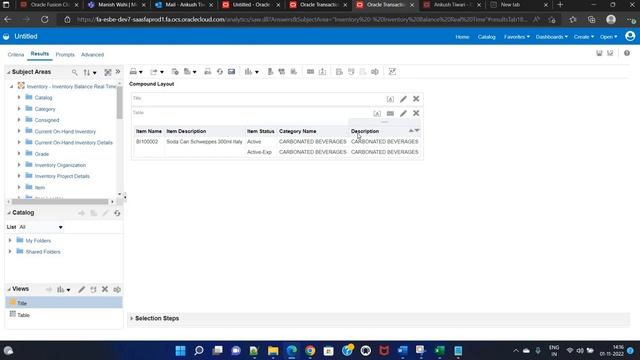Click the Subject Areas vertical scrollbar

click(120, 103)
